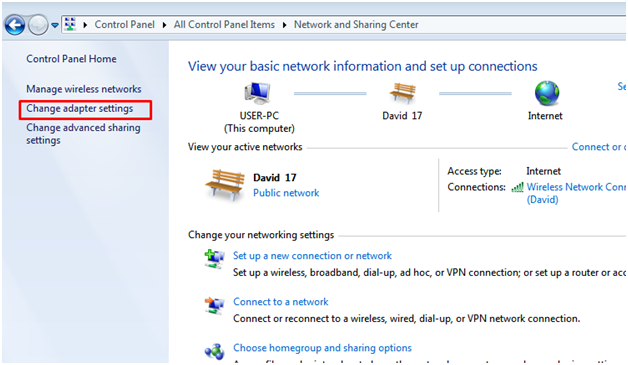Open Change adapter settings

(x=80, y=109)
